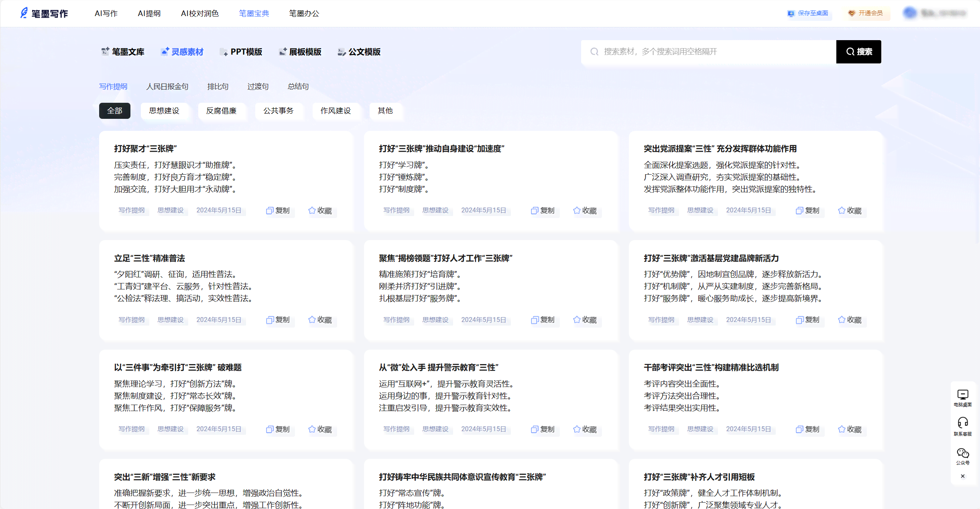Image resolution: width=980 pixels, height=509 pixels.
Task: Open card titled 打好"三张牌"补齐人才引用短板
Action: 699,477
